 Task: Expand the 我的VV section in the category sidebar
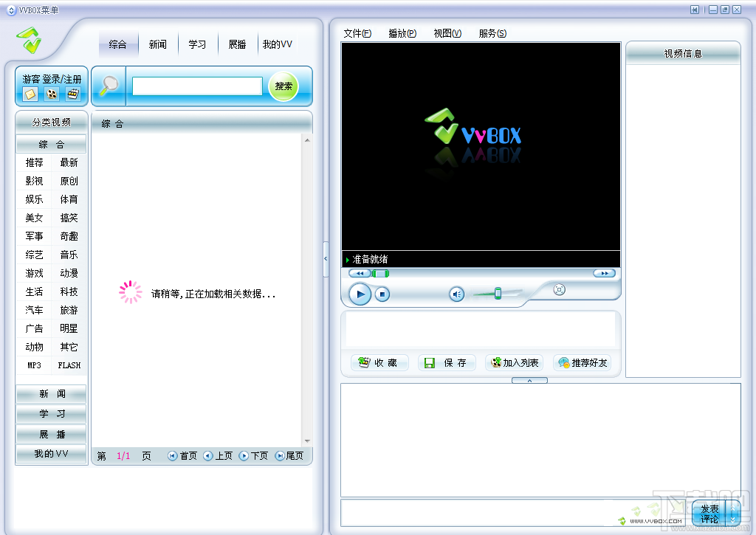pyautogui.click(x=51, y=454)
